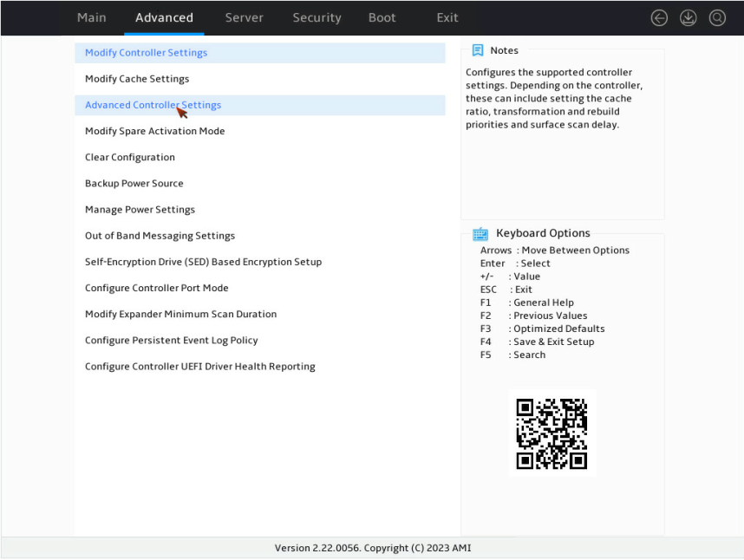744x560 pixels.
Task: Open the Server tab
Action: click(244, 17)
